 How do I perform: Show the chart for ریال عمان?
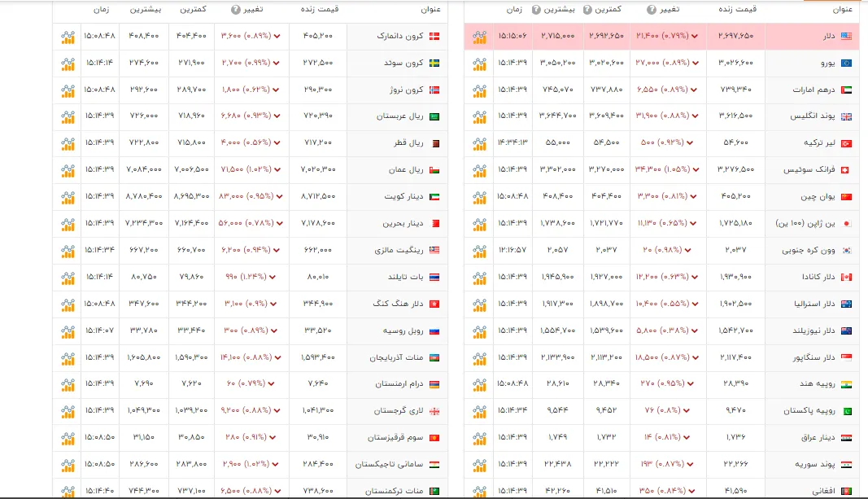pos(68,170)
